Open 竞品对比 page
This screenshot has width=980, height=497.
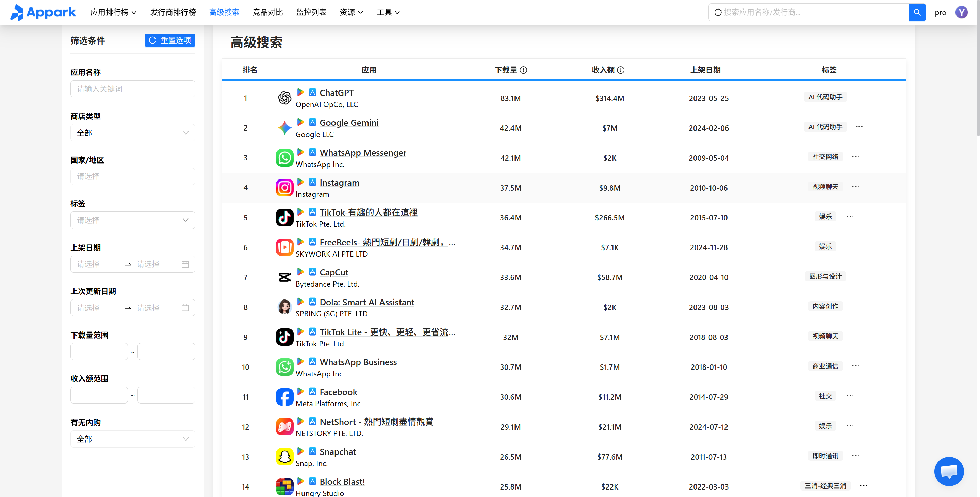[268, 12]
